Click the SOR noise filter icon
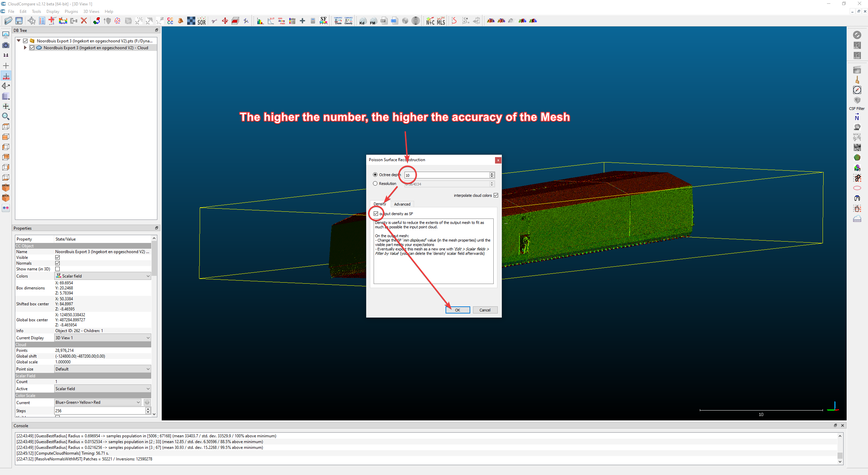This screenshot has width=868, height=475. pyautogui.click(x=202, y=21)
